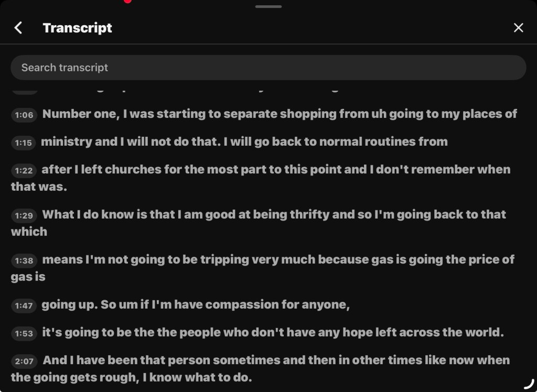Image resolution: width=537 pixels, height=392 pixels.
Task: Click the drag handle at top of panel
Action: 268,7
